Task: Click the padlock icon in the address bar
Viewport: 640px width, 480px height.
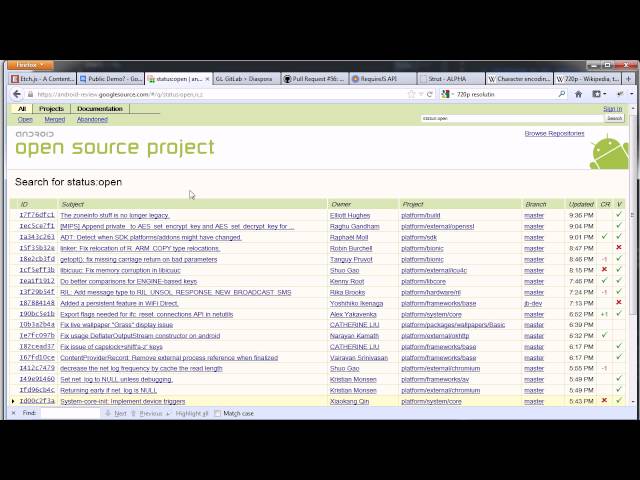Action: 30,94
